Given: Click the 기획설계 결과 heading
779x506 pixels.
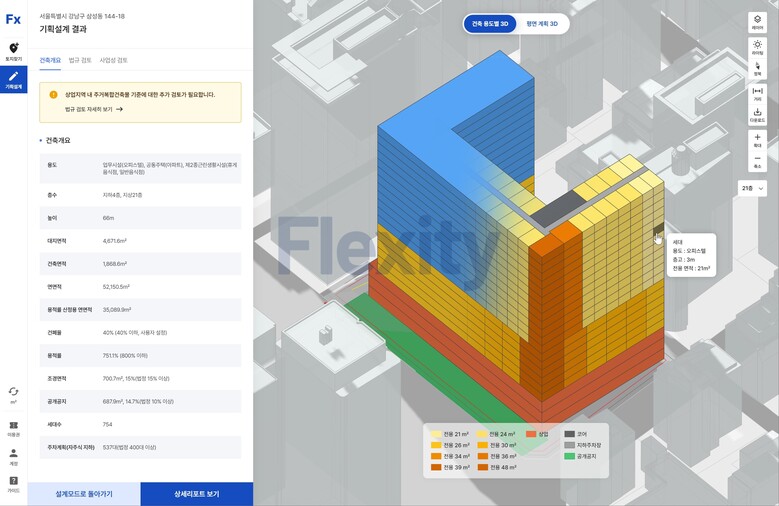Looking at the screenshot, I should pos(63,29).
